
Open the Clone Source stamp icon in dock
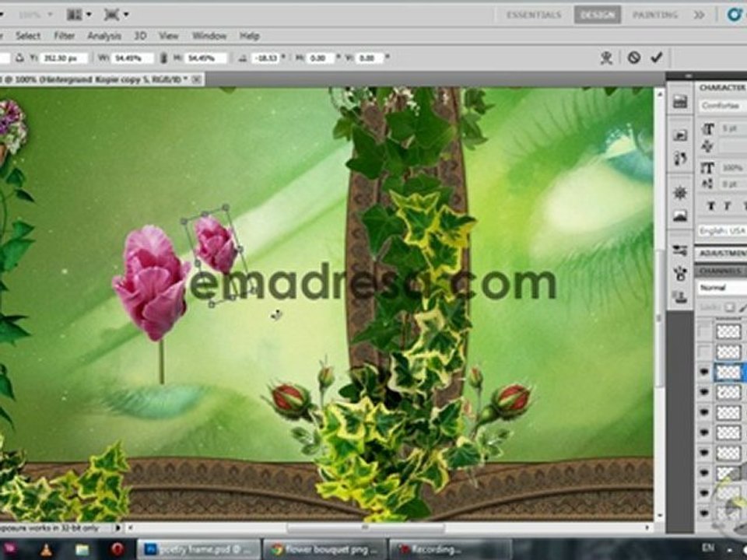pyautogui.click(x=680, y=296)
